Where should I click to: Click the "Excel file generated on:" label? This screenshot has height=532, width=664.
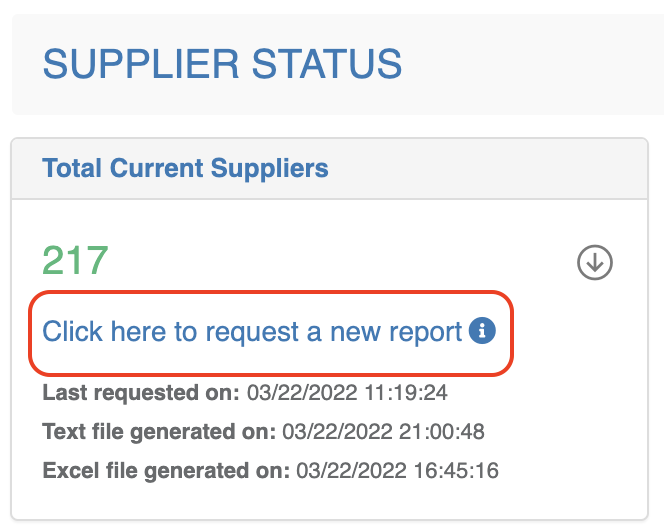tap(166, 470)
